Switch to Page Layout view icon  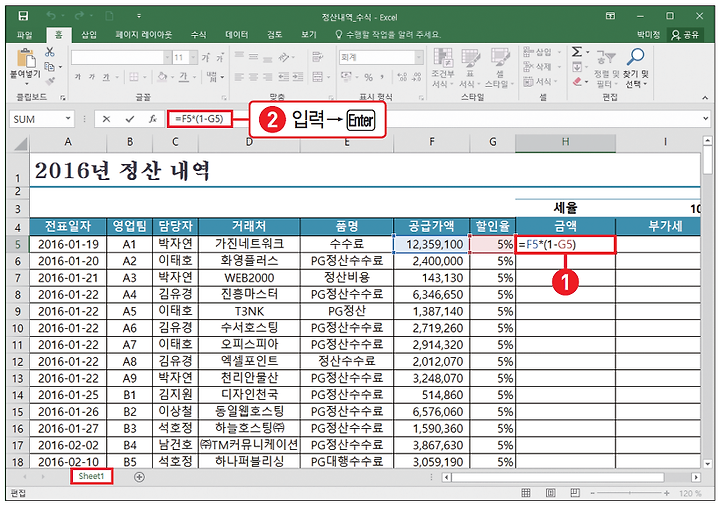click(x=551, y=493)
